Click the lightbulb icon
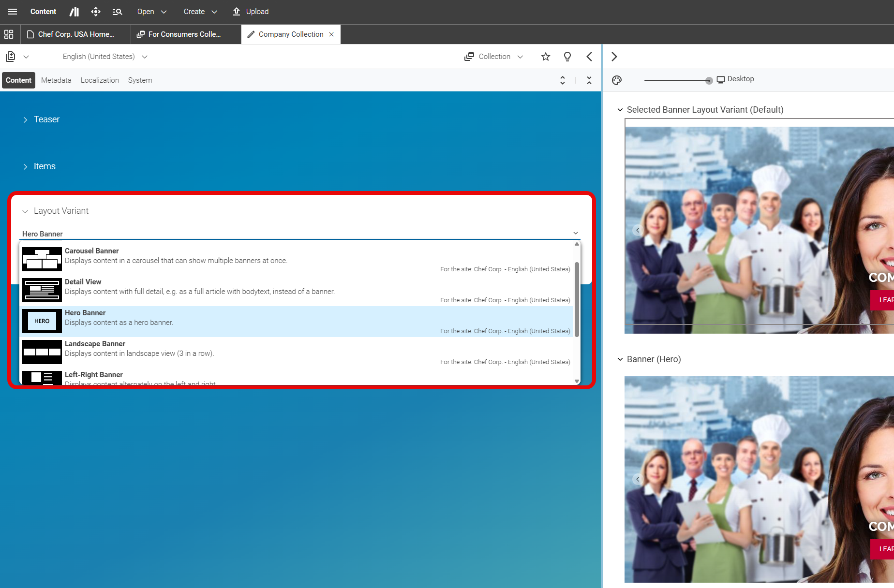The image size is (894, 588). click(x=567, y=57)
